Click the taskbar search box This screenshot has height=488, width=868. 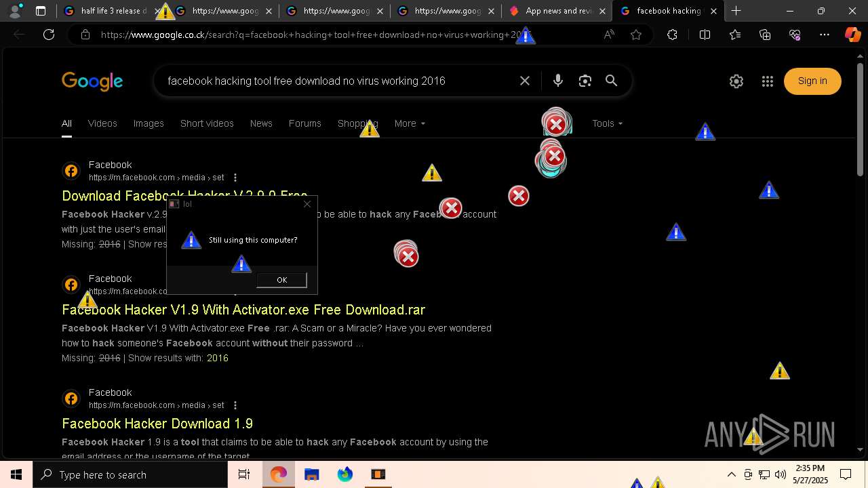tap(130, 474)
